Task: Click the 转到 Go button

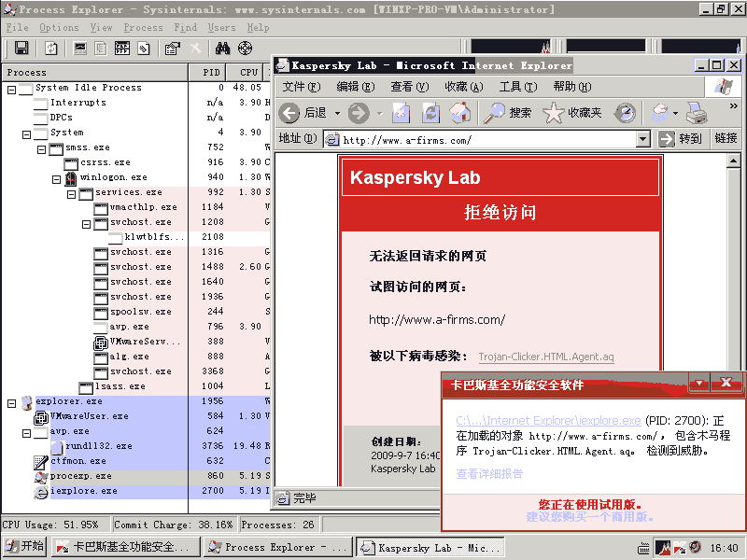Action: pyautogui.click(x=681, y=139)
